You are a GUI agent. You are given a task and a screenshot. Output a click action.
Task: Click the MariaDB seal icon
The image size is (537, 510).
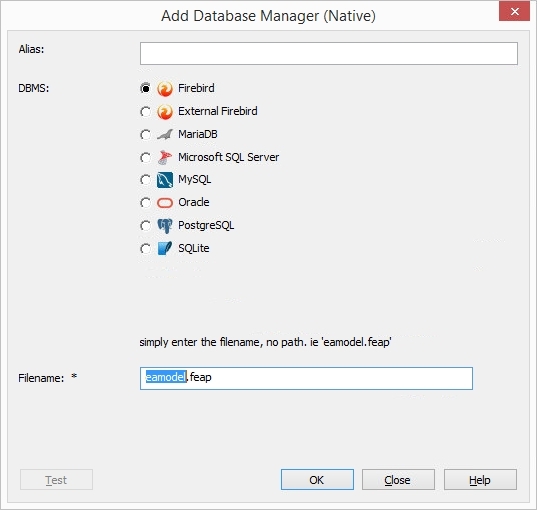(x=165, y=135)
